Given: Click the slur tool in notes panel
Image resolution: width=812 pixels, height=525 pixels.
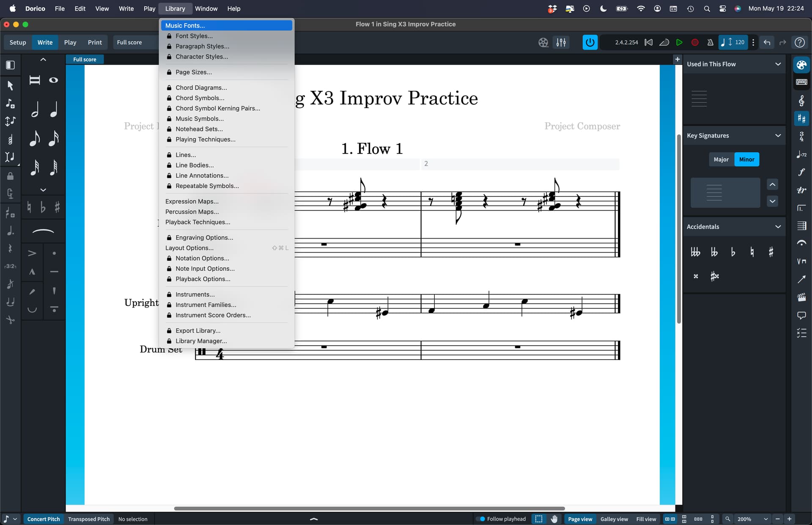Looking at the screenshot, I should point(43,231).
